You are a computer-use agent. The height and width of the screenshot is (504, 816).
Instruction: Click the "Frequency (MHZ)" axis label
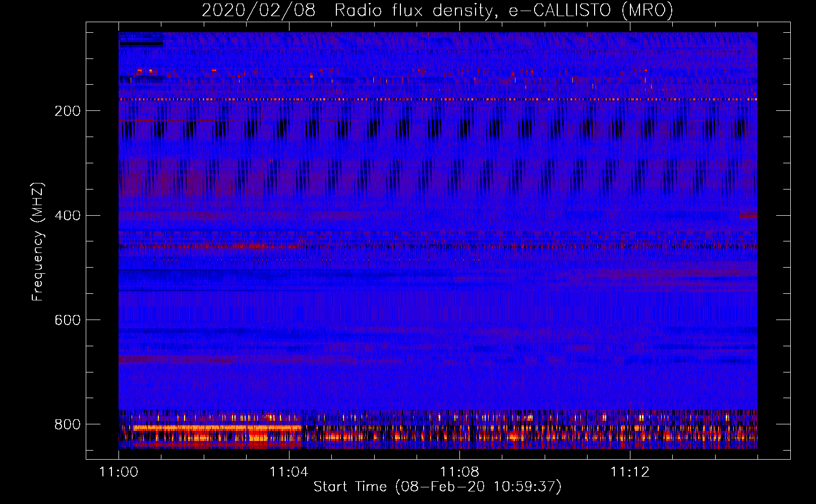pyautogui.click(x=38, y=241)
